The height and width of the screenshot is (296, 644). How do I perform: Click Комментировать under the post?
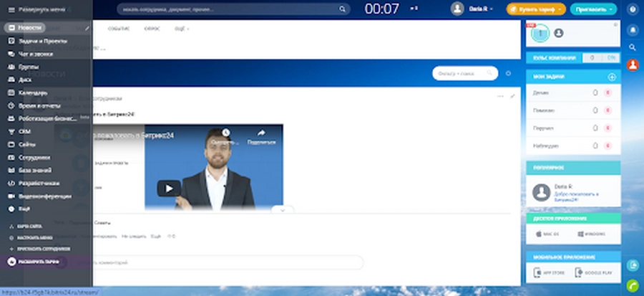click(99, 237)
